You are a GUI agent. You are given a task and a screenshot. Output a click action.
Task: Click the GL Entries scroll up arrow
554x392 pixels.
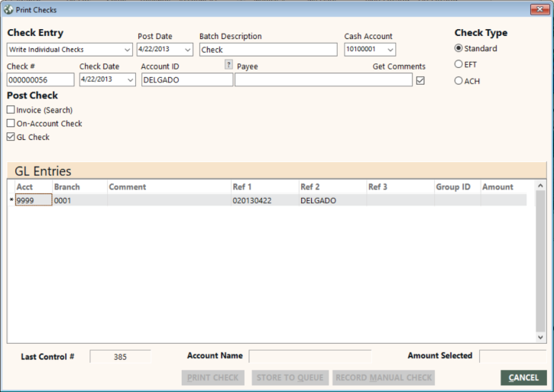(540, 186)
